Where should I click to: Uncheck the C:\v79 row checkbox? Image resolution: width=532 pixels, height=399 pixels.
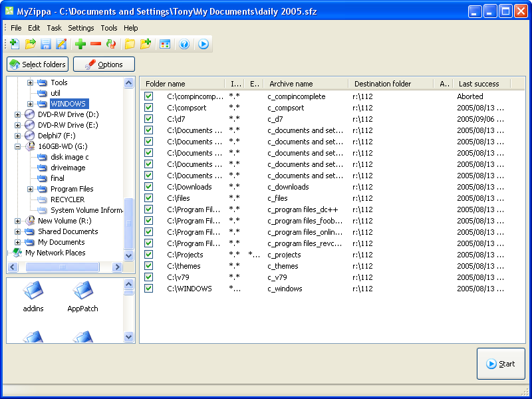coord(148,277)
